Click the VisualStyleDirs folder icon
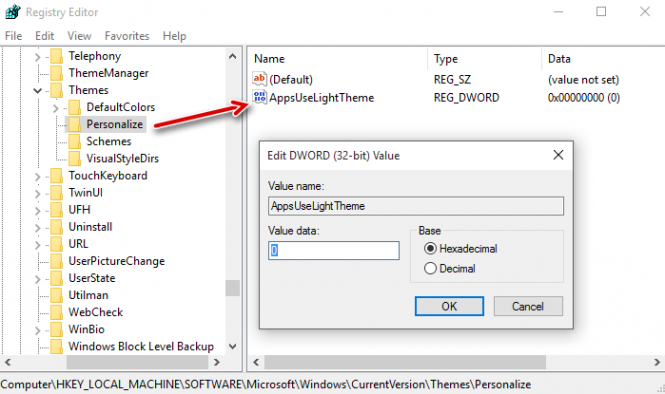 pyautogui.click(x=74, y=159)
